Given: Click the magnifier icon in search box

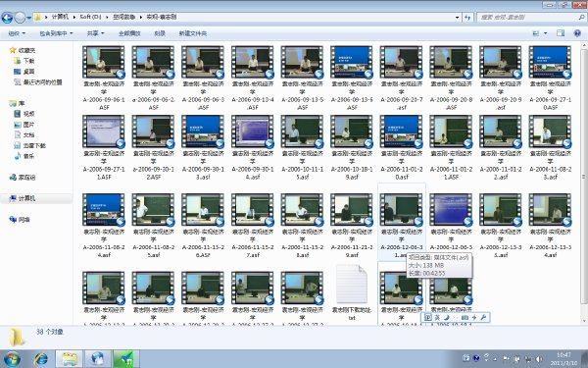Looking at the screenshot, I should 581,18.
